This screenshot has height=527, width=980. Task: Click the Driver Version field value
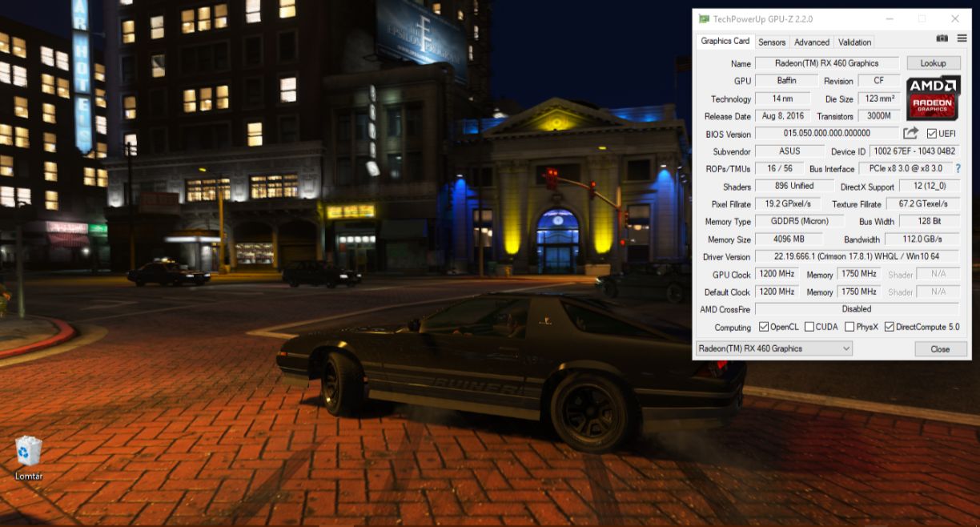click(x=857, y=256)
